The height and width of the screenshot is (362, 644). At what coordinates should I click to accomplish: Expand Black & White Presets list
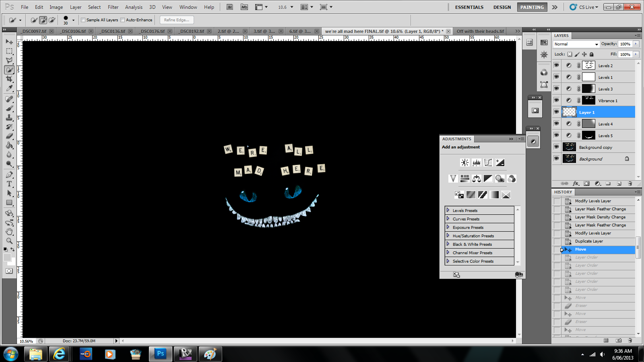448,244
